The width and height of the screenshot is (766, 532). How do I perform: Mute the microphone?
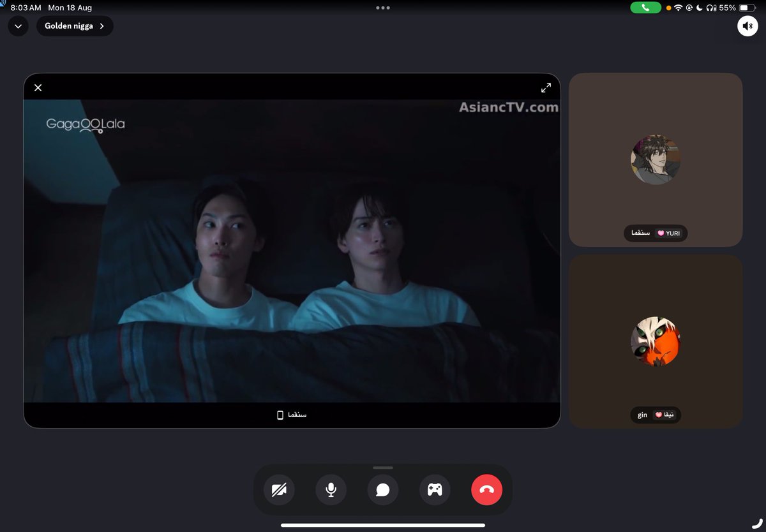point(331,490)
